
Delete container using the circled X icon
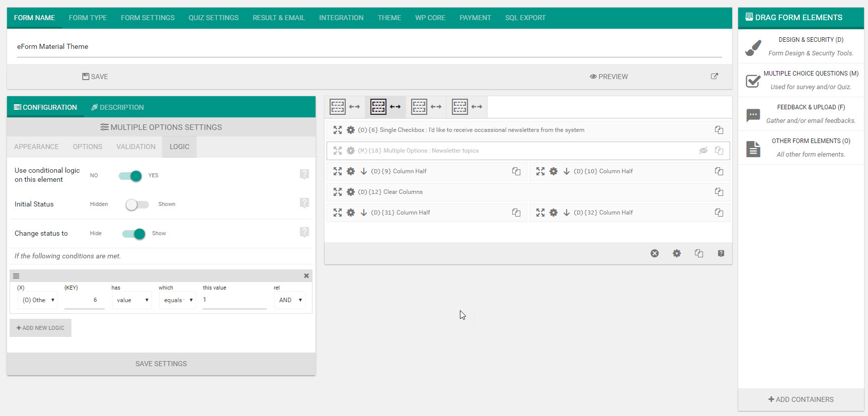654,253
